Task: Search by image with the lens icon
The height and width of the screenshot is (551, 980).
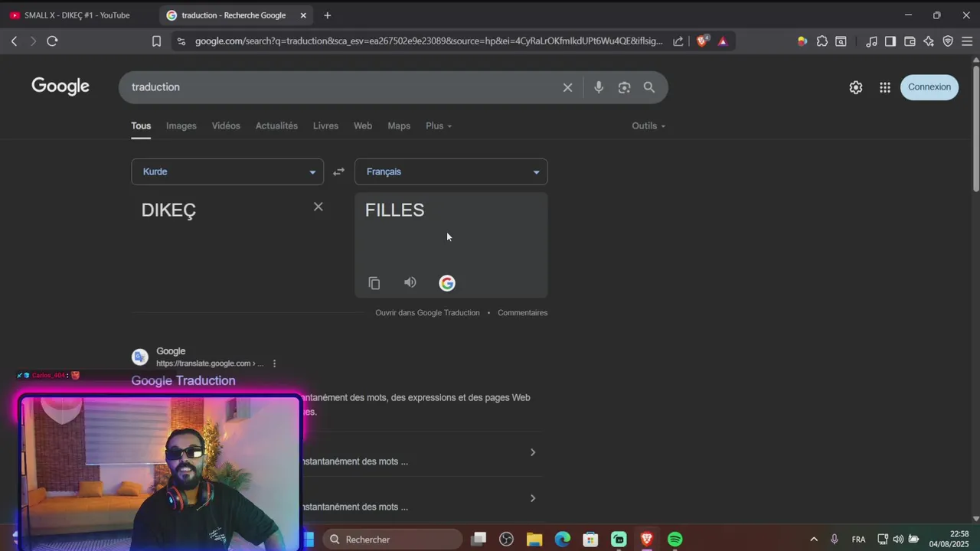Action: point(624,87)
